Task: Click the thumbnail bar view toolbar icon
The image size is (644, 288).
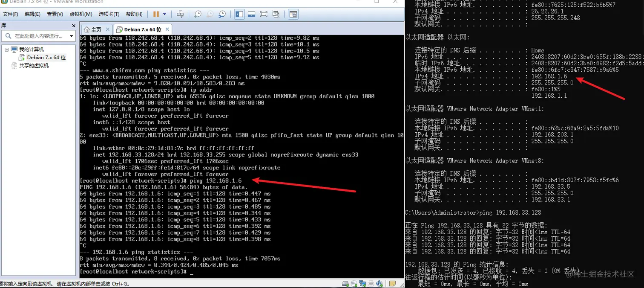Action: 251,14
